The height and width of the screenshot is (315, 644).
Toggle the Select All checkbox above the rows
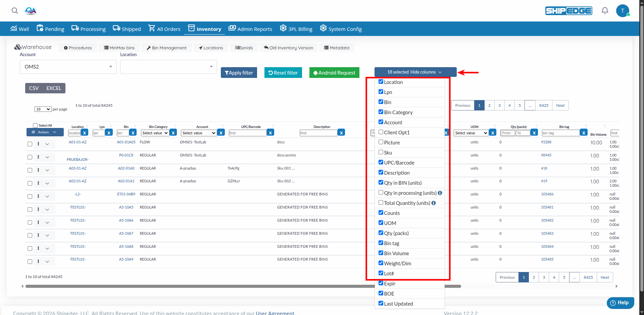(35, 125)
